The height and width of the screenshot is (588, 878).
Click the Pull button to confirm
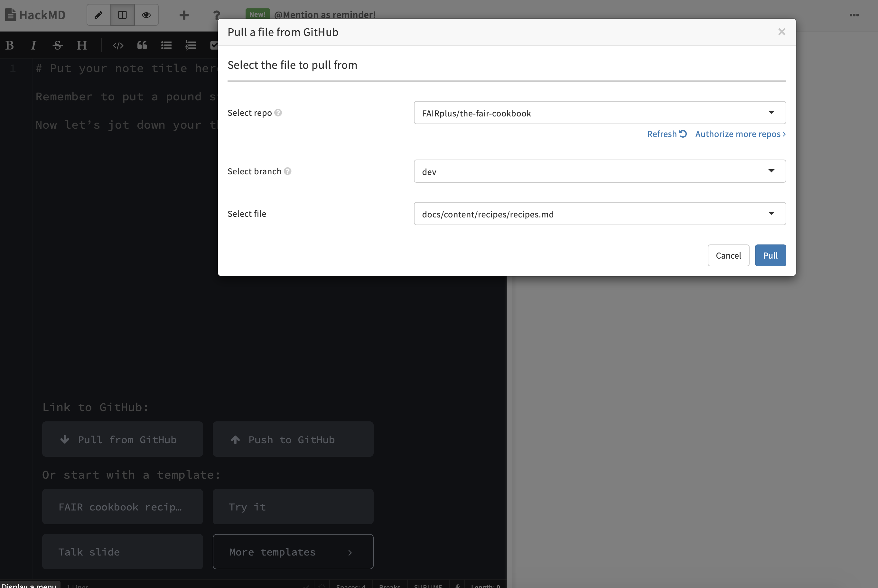point(770,255)
